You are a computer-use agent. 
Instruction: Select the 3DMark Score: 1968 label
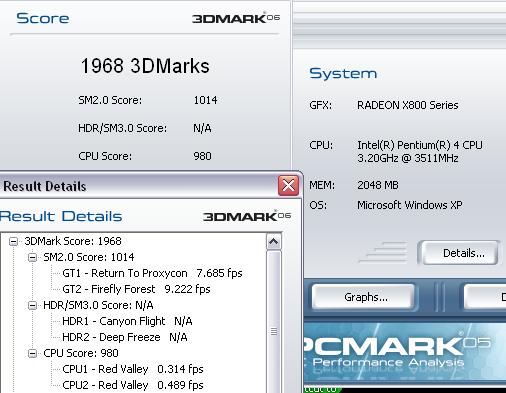[73, 241]
